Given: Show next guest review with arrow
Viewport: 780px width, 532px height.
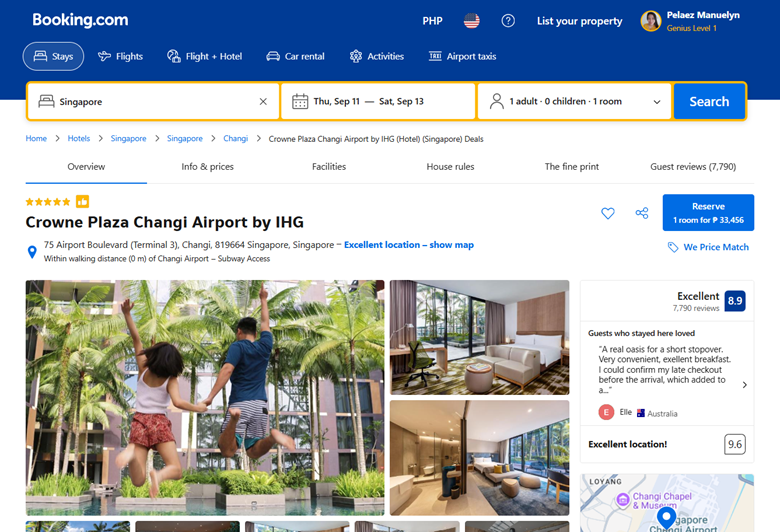Looking at the screenshot, I should click(744, 385).
